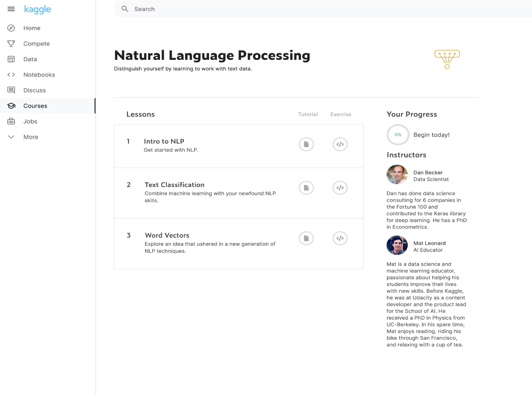Open the Intro to NLP exercise icon
The image size is (532, 399).
click(340, 144)
